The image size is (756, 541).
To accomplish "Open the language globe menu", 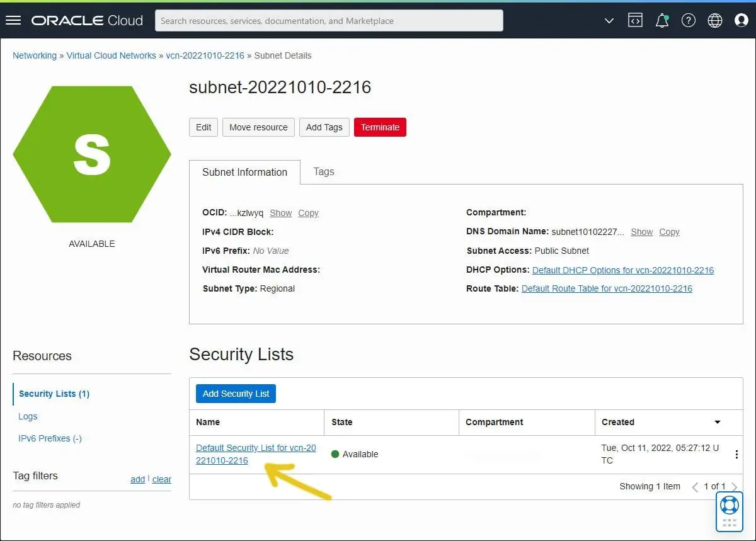I will click(715, 21).
